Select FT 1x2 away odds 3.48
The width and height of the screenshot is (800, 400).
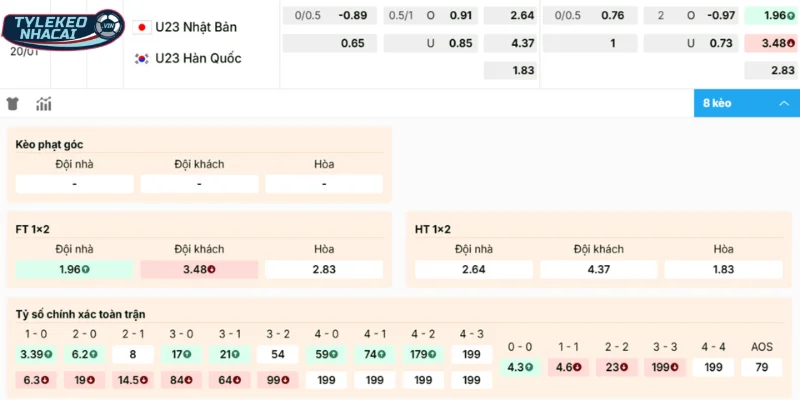[x=199, y=269]
